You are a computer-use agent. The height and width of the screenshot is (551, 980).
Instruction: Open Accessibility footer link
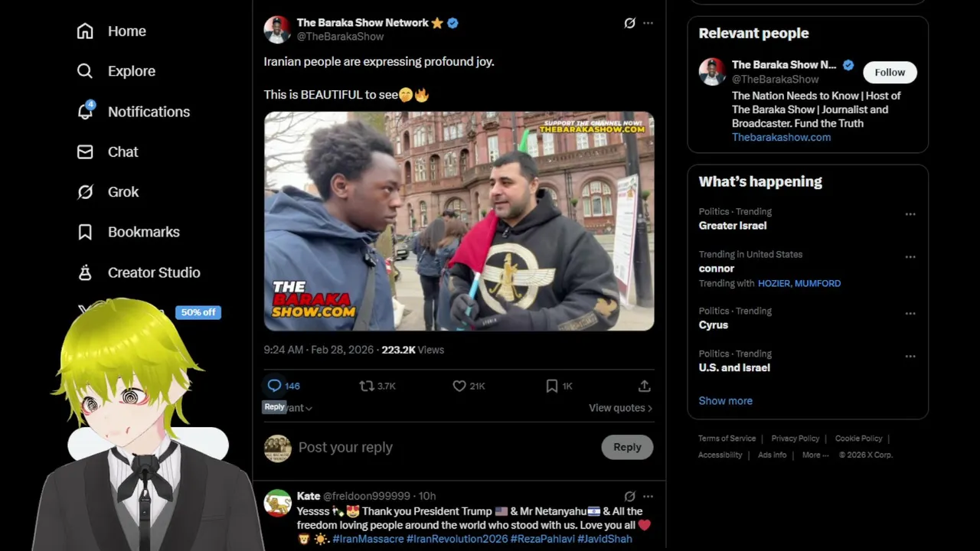click(720, 455)
